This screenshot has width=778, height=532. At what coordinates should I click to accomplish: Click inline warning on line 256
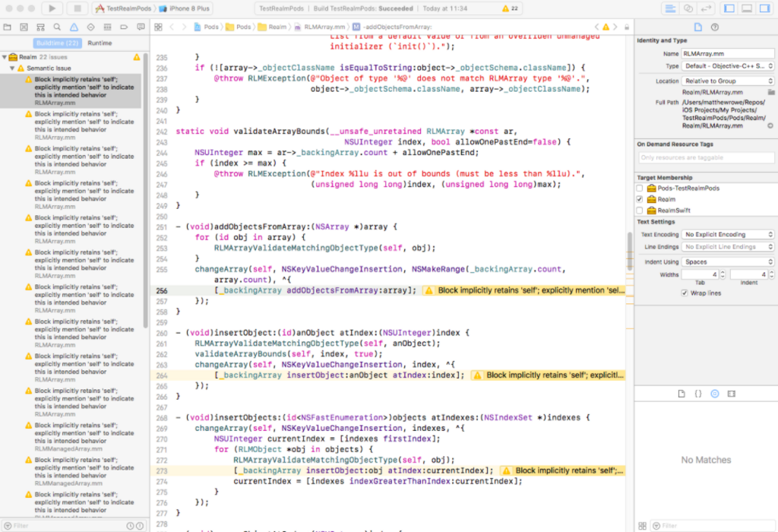tap(524, 291)
